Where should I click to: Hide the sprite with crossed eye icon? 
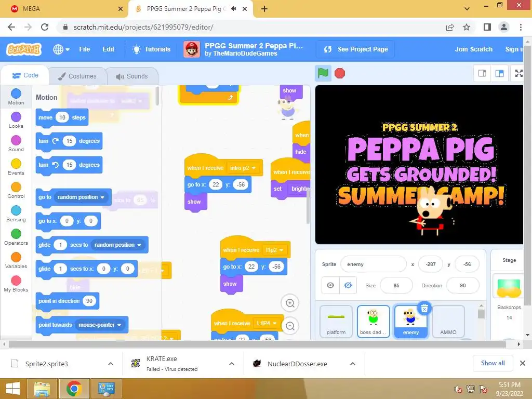click(x=348, y=285)
